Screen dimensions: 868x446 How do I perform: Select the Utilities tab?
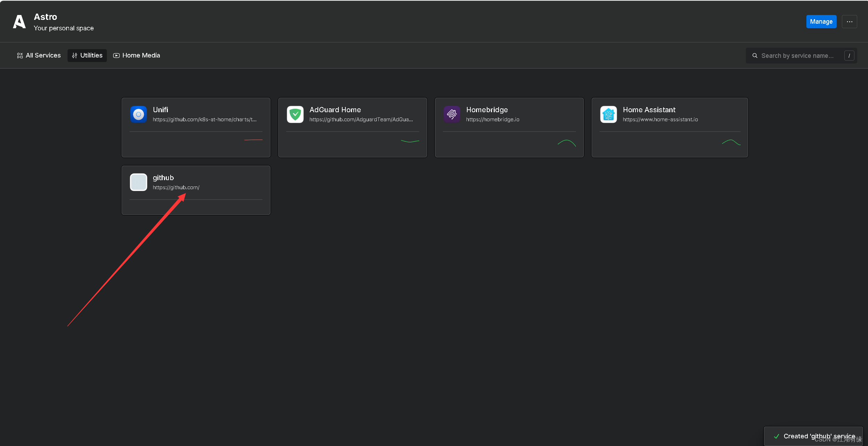[87, 55]
